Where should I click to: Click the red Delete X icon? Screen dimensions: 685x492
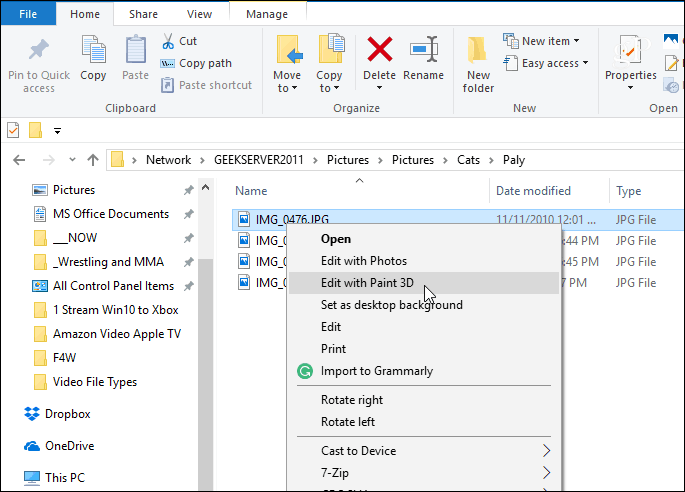[x=380, y=49]
